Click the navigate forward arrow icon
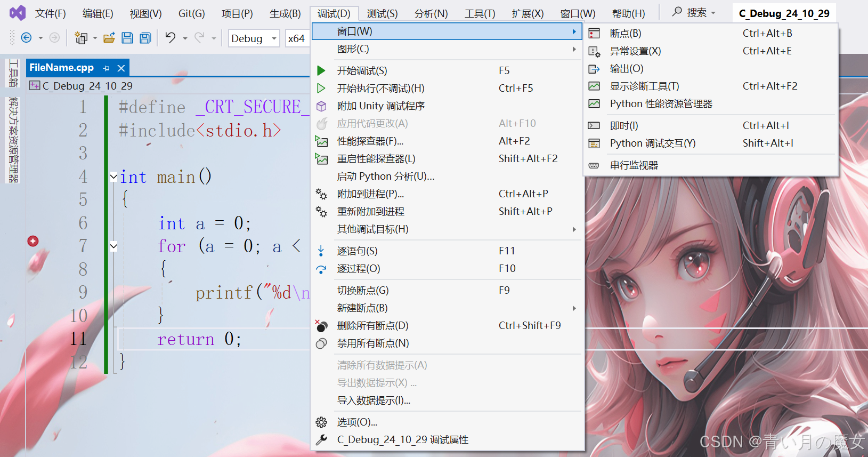This screenshot has width=868, height=457. (54, 38)
